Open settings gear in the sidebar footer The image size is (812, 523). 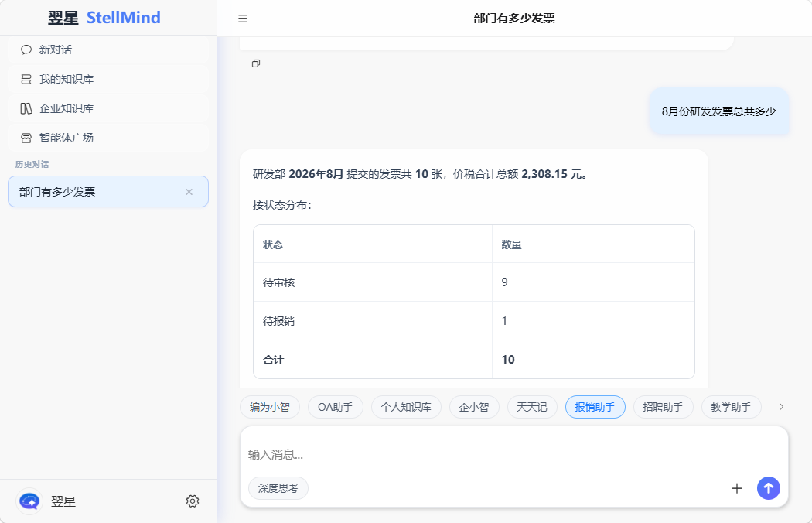pos(193,501)
